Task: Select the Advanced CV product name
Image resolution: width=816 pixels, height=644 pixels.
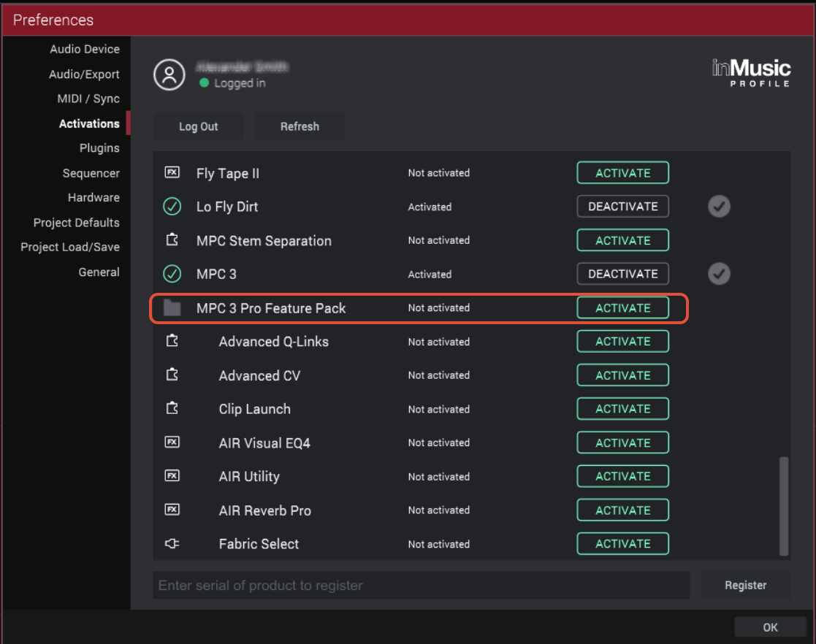Action: (259, 375)
